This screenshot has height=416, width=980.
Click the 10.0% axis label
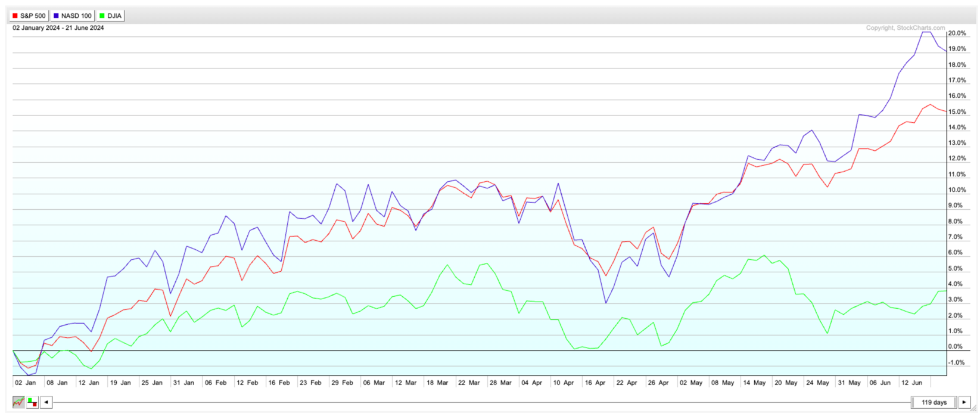(x=957, y=190)
